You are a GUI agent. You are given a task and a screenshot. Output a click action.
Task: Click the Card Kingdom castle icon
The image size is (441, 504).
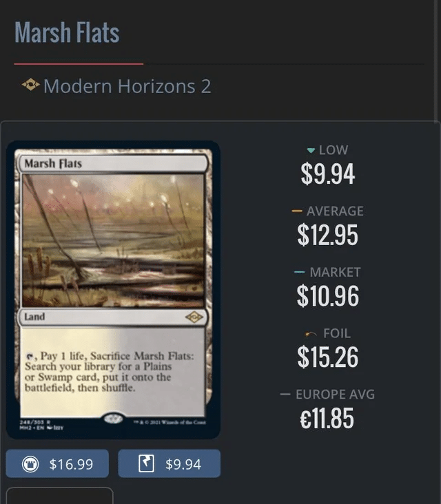[x=30, y=464]
